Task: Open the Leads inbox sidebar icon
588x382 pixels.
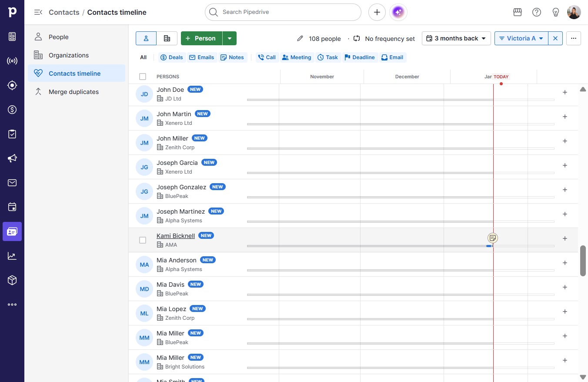Action: pyautogui.click(x=12, y=37)
